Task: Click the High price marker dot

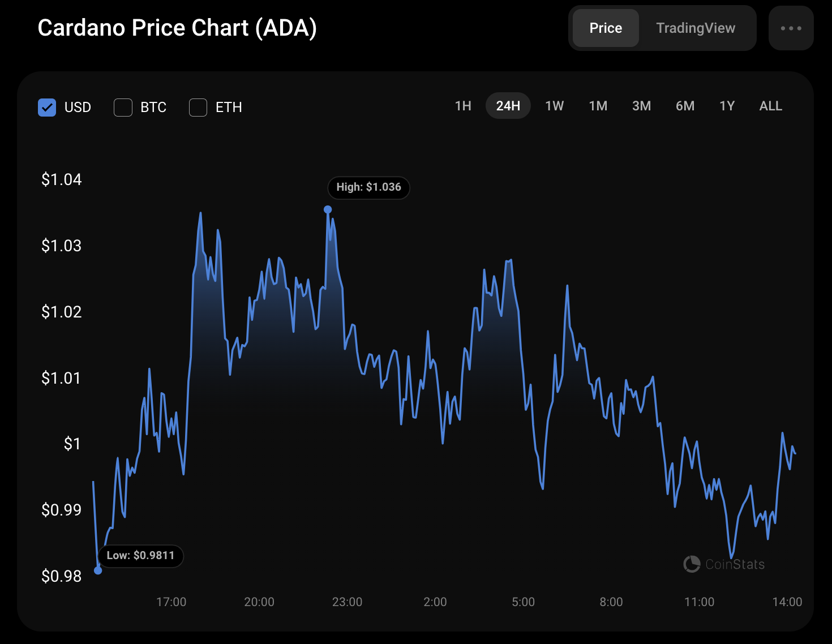Action: tap(328, 209)
